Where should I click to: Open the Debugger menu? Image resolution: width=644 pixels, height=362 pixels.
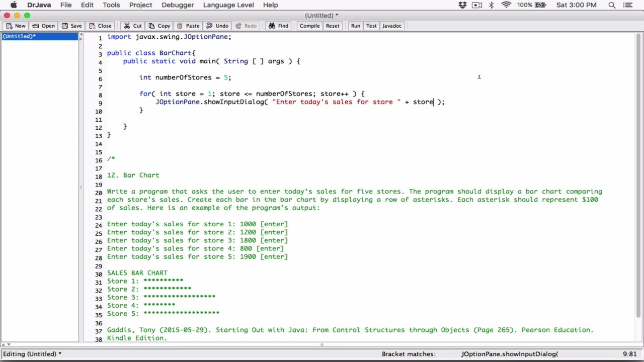tap(178, 5)
